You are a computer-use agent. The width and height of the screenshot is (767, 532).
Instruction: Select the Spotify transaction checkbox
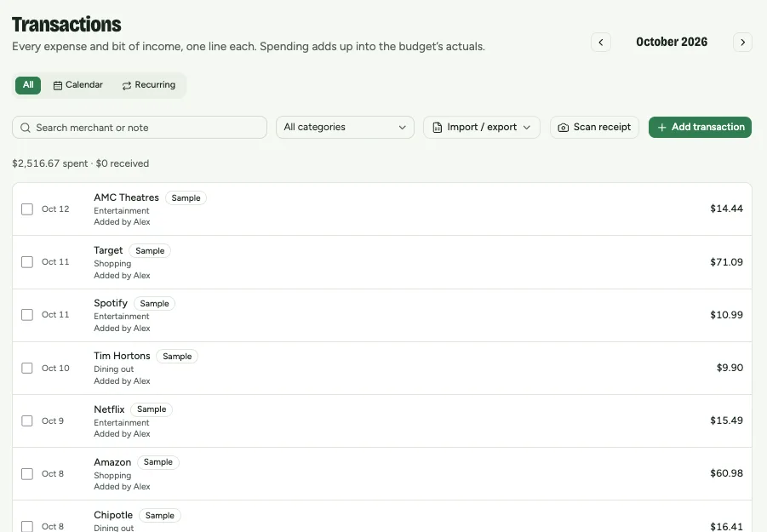coord(27,315)
